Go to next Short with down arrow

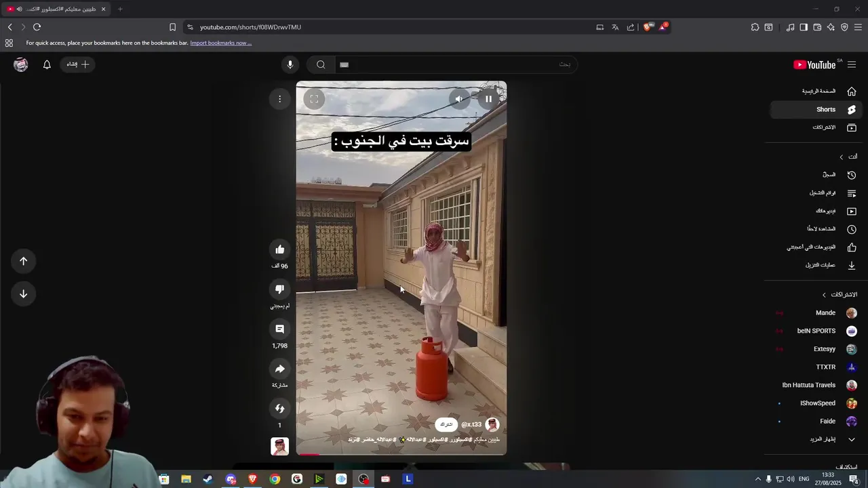tap(23, 293)
